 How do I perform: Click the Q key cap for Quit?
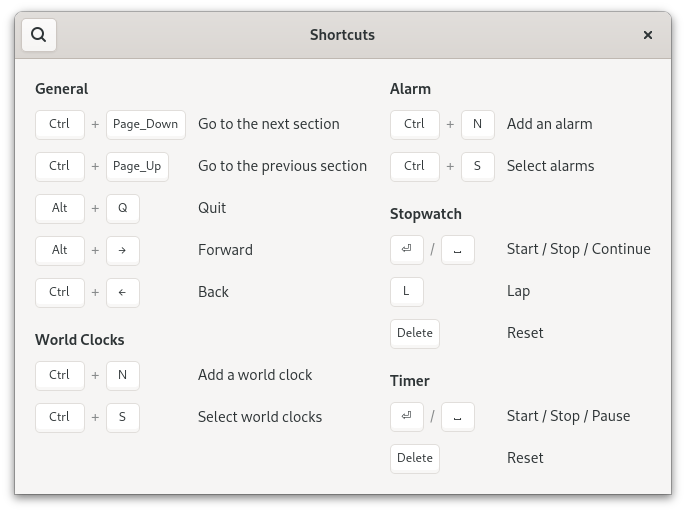(123, 208)
